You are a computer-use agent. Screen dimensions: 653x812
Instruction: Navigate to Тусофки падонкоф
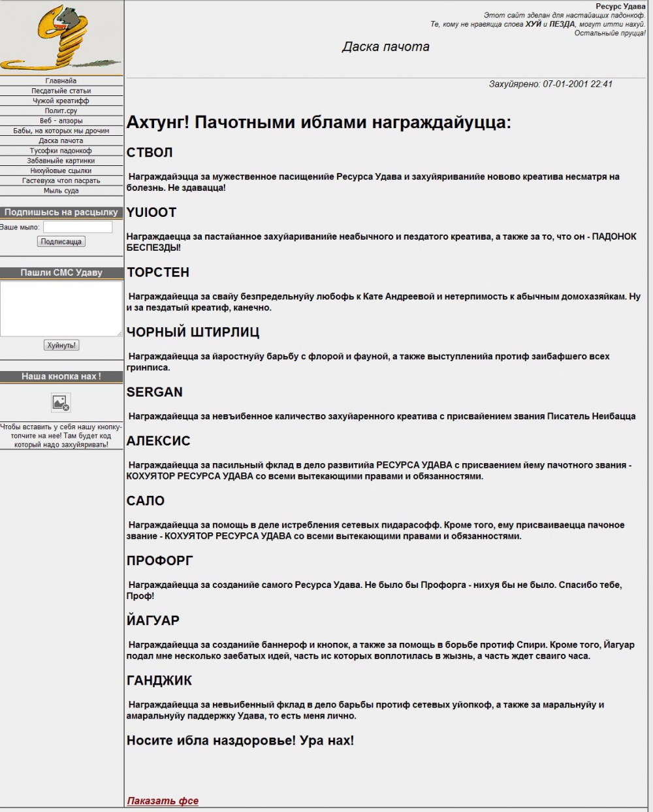pos(61,151)
